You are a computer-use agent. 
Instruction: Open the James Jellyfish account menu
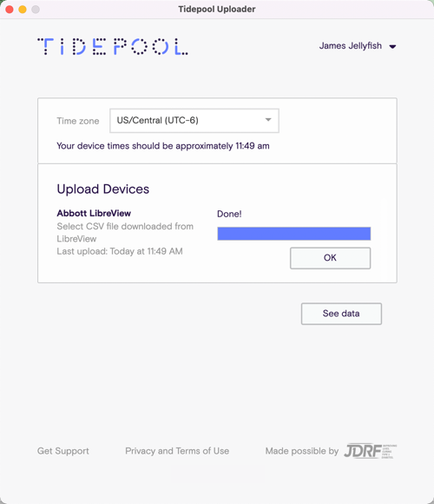point(358,46)
